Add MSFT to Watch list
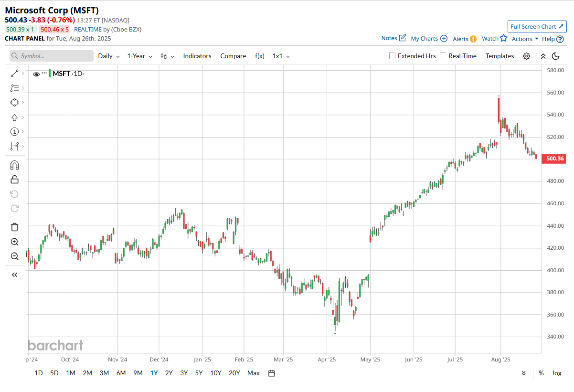The height and width of the screenshot is (392, 574). [x=495, y=38]
